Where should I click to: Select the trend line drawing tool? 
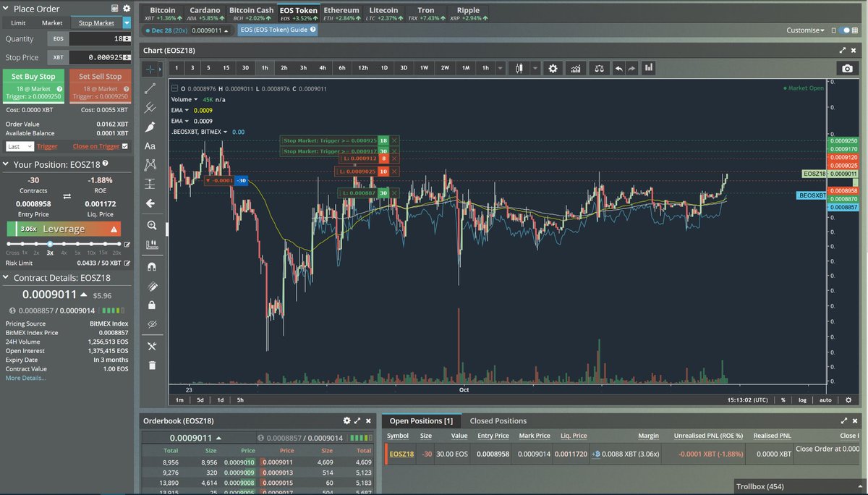tap(150, 88)
